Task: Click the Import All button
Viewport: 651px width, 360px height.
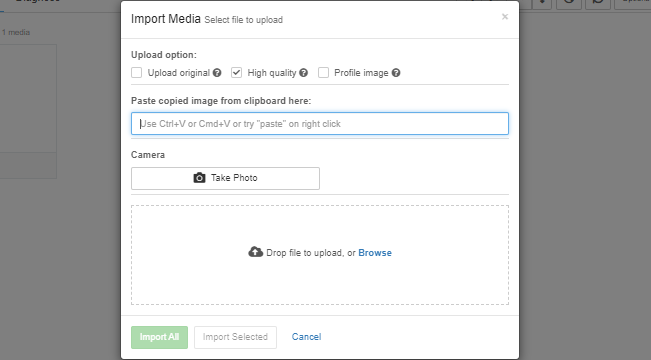Action: point(159,337)
